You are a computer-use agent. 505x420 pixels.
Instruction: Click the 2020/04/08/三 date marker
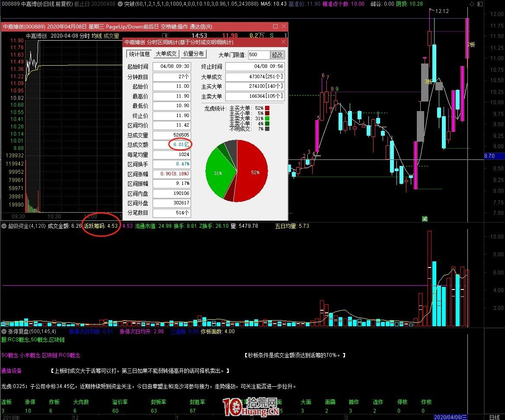(x=451, y=417)
